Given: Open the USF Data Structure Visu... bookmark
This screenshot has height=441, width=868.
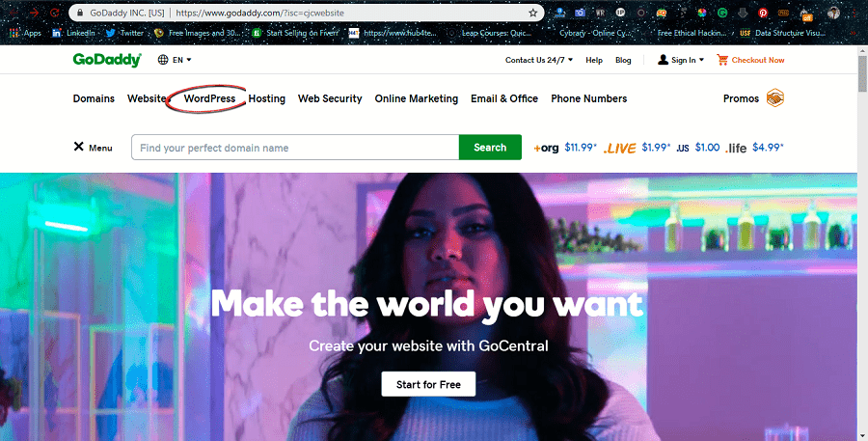Looking at the screenshot, I should (782, 33).
